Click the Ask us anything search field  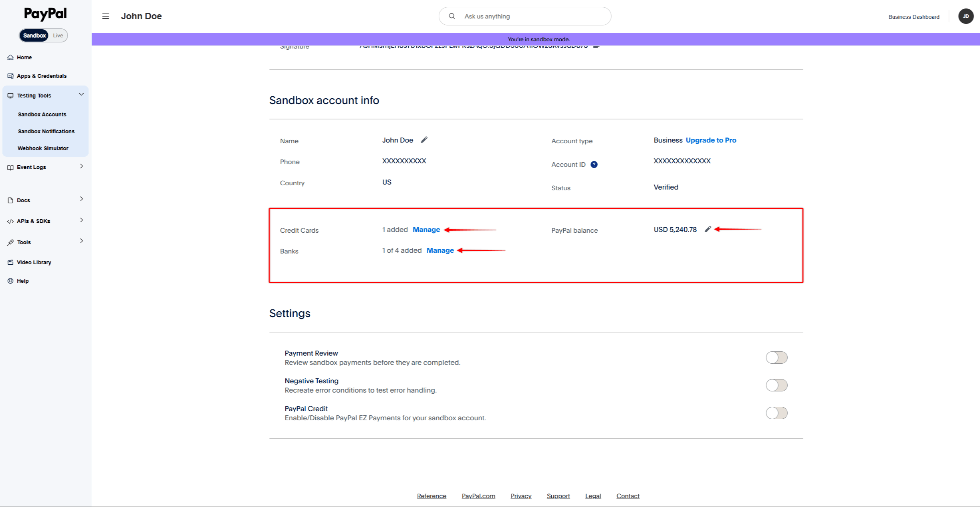pos(524,16)
